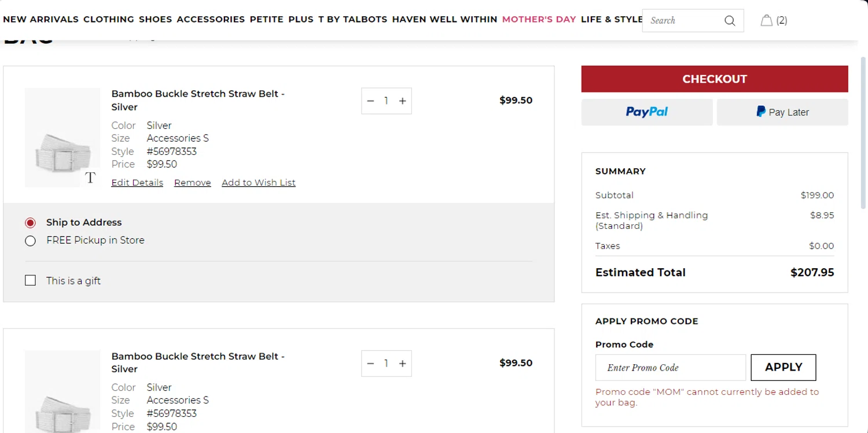Image resolution: width=868 pixels, height=433 pixels.
Task: Click the page vertical scrollbar
Action: pos(864,133)
